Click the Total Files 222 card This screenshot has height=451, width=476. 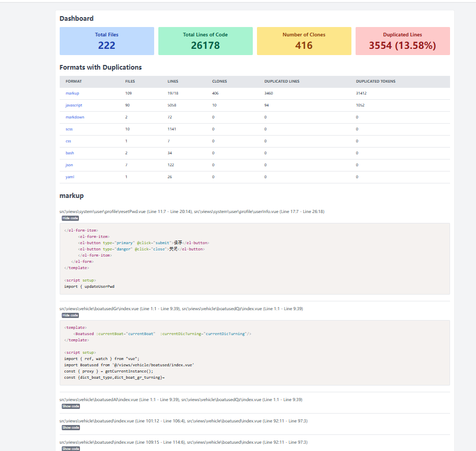[x=107, y=41]
